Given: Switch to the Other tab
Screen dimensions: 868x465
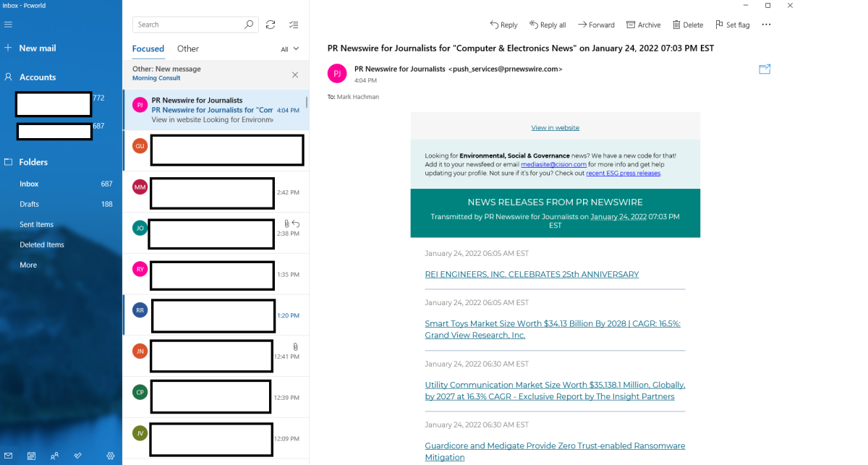Looking at the screenshot, I should coord(188,48).
